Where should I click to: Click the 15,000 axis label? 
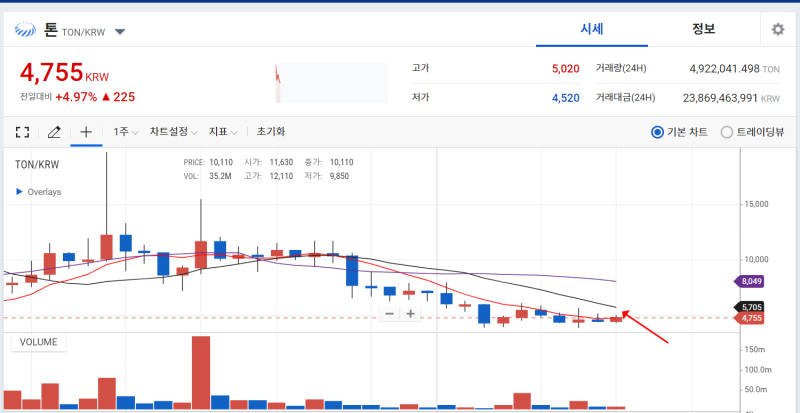[755, 204]
